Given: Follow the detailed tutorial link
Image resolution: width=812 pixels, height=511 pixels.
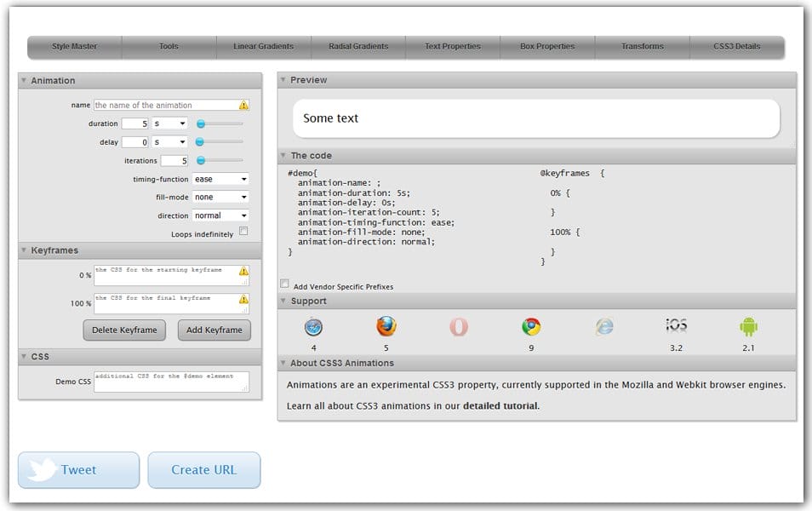Looking at the screenshot, I should [500, 406].
